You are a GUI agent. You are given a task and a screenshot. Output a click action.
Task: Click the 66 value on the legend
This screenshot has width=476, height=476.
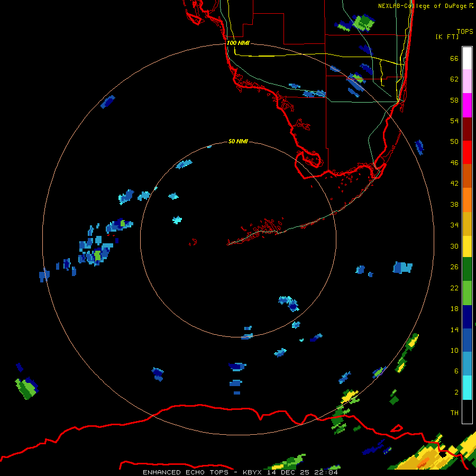point(454,58)
